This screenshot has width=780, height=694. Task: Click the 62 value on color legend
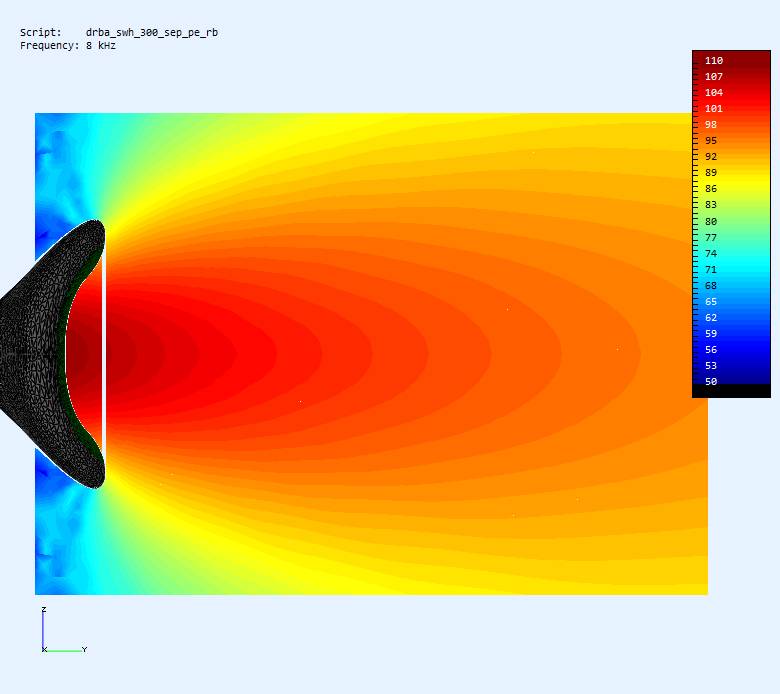(x=711, y=317)
